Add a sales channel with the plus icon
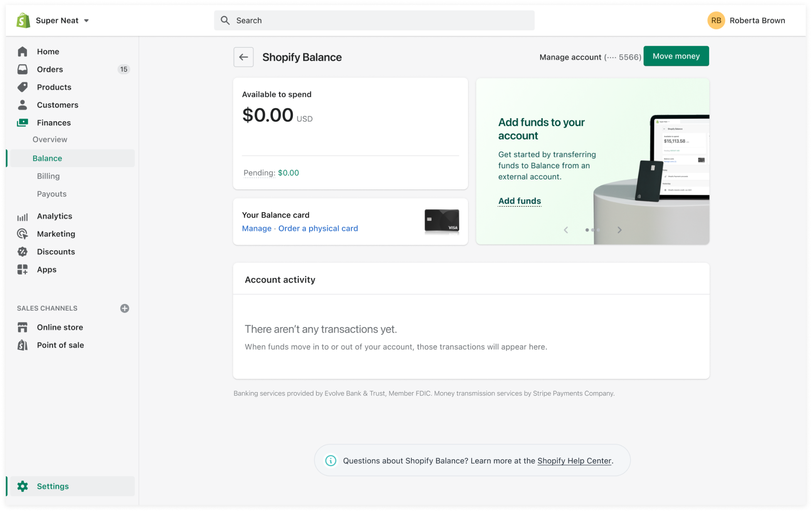Image resolution: width=812 pixels, height=512 pixels. click(124, 308)
